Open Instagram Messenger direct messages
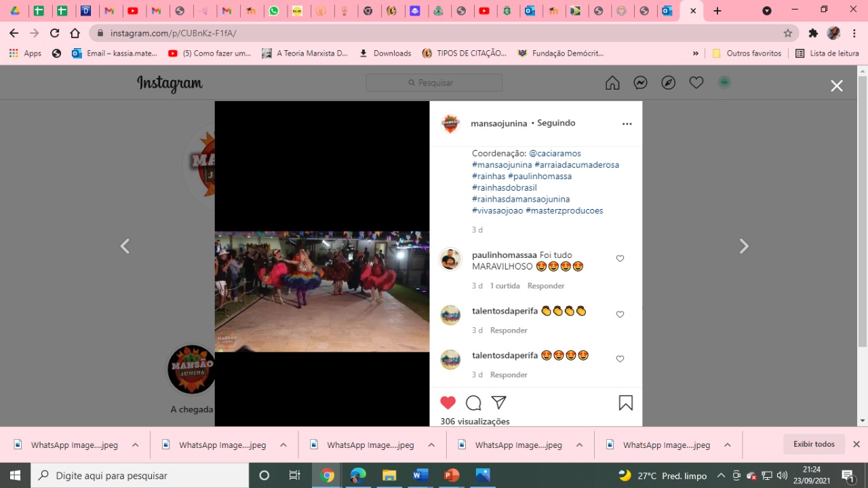Viewport: 868px width, 488px height. [640, 83]
